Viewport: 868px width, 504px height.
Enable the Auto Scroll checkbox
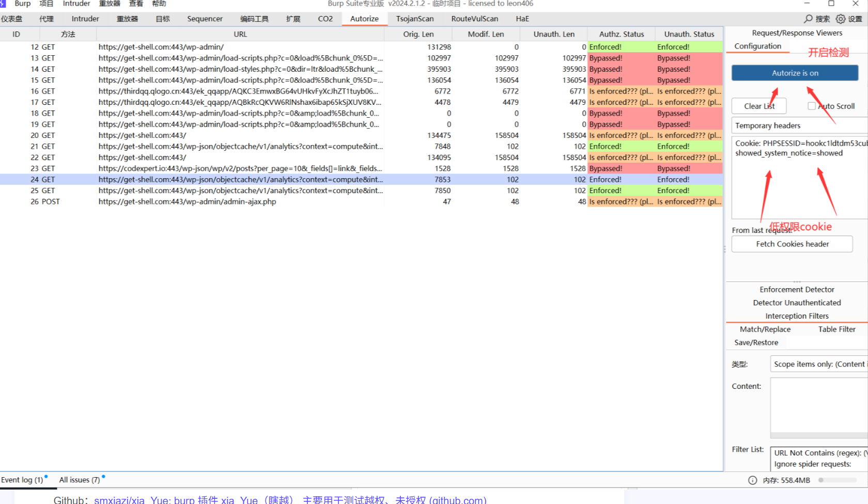pos(812,106)
